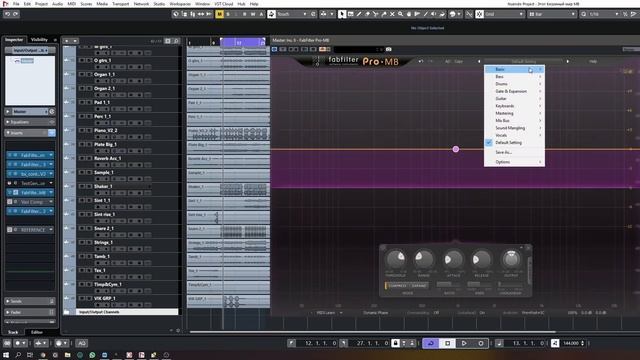Switch to the Editor tab at bottom

[x=37, y=332]
